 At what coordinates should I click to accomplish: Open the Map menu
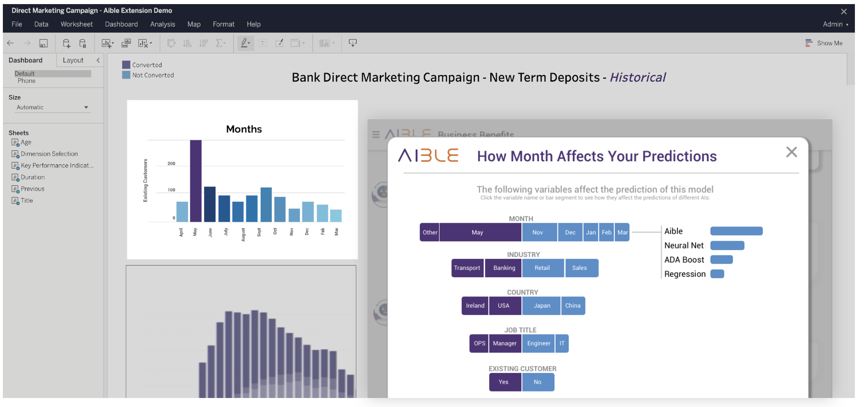pyautogui.click(x=194, y=24)
